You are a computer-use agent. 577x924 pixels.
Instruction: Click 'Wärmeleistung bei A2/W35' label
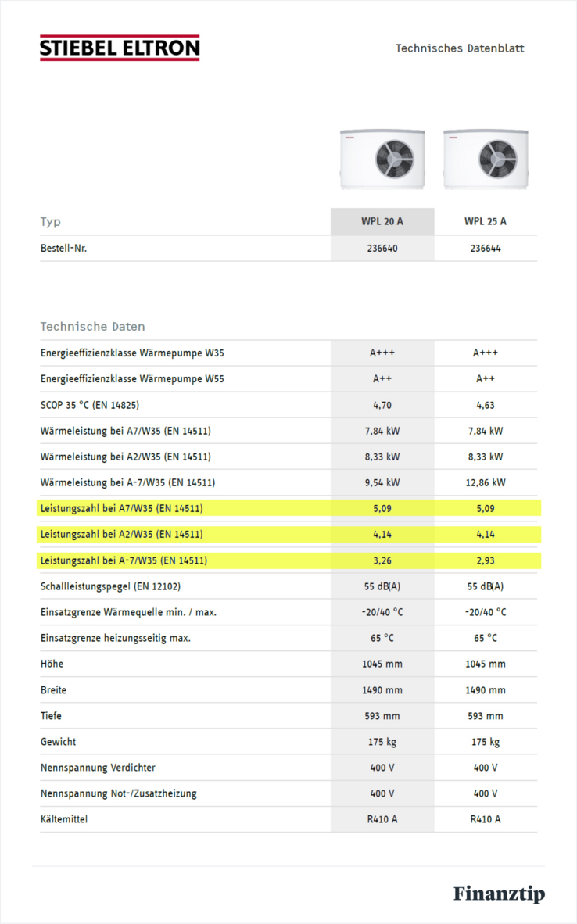click(126, 457)
